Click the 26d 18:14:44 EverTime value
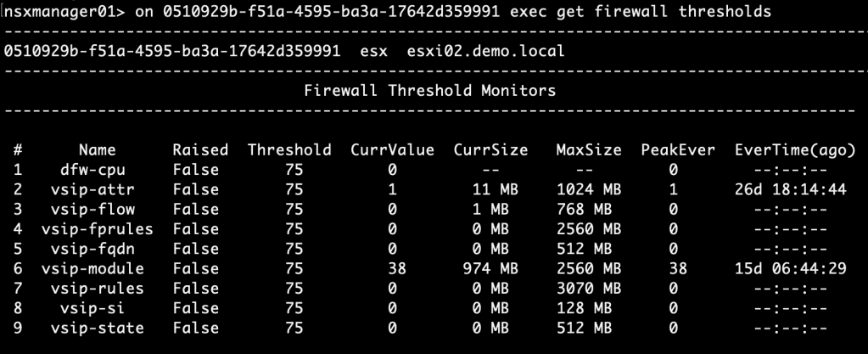868x354 pixels. point(790,189)
